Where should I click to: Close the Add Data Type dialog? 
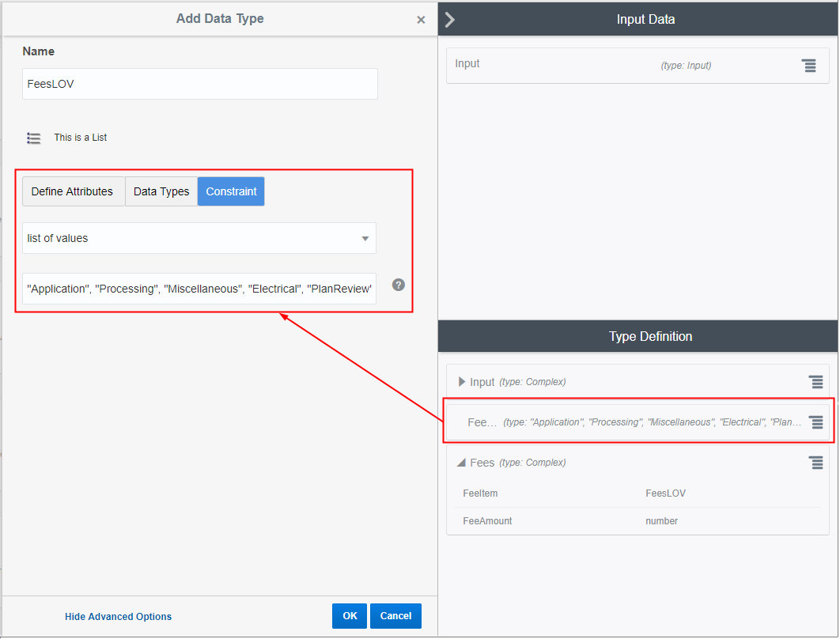[x=421, y=19]
